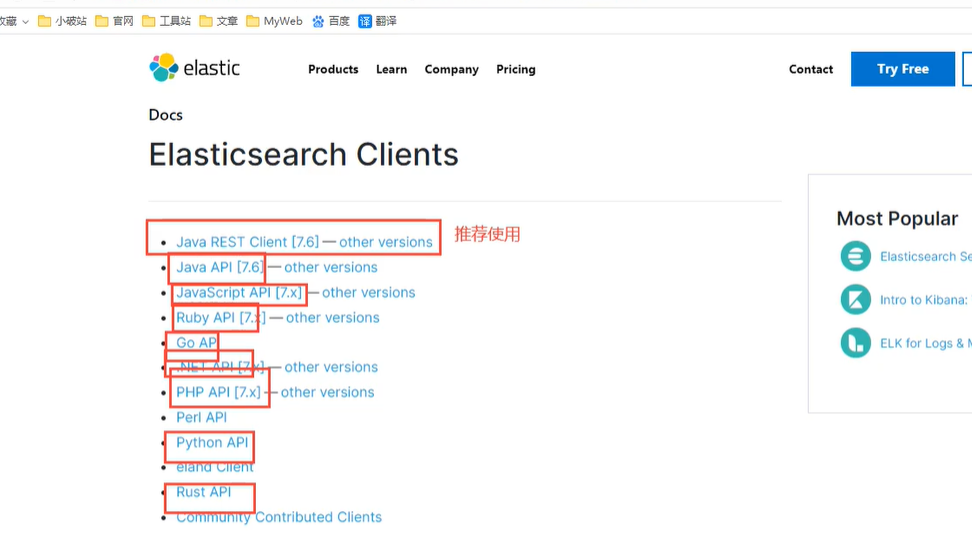
Task: Open Java REST Client [7.6] link
Action: pyautogui.click(x=247, y=242)
